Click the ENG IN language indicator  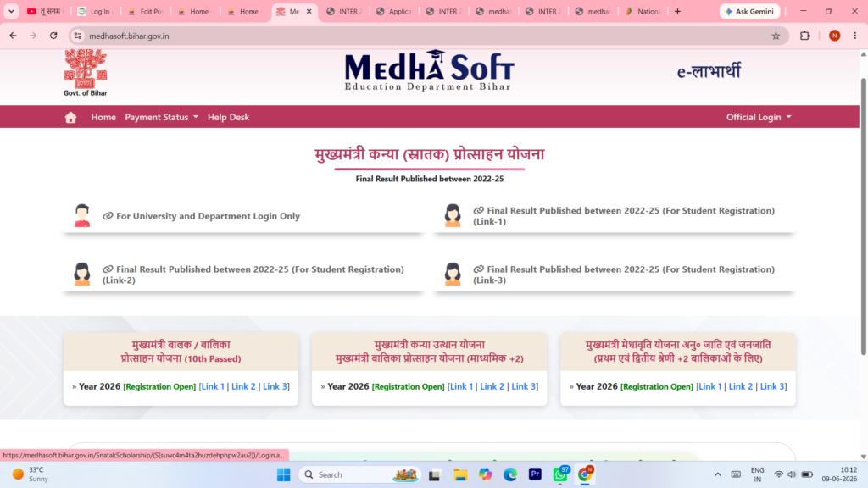click(x=757, y=474)
